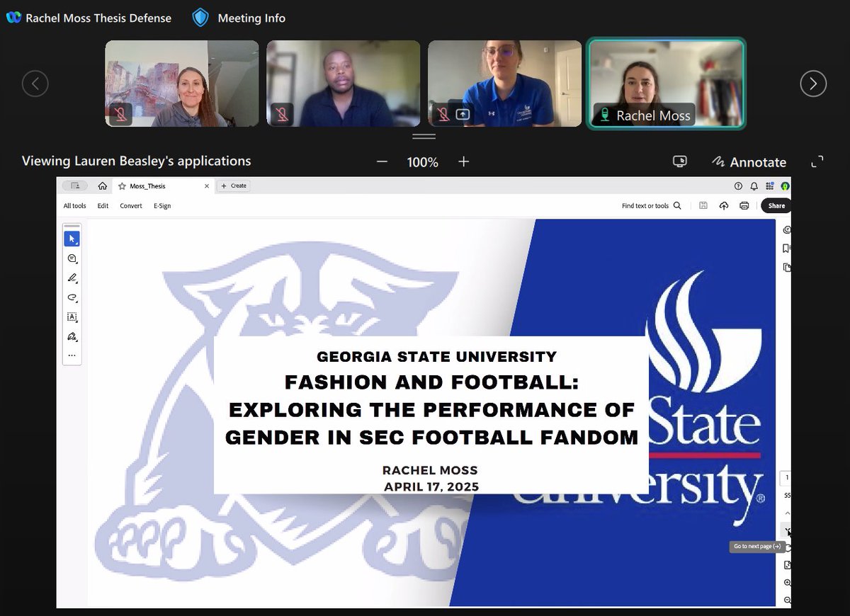Image resolution: width=850 pixels, height=616 pixels.
Task: Zoom out shared content with minus button
Action: (382, 161)
